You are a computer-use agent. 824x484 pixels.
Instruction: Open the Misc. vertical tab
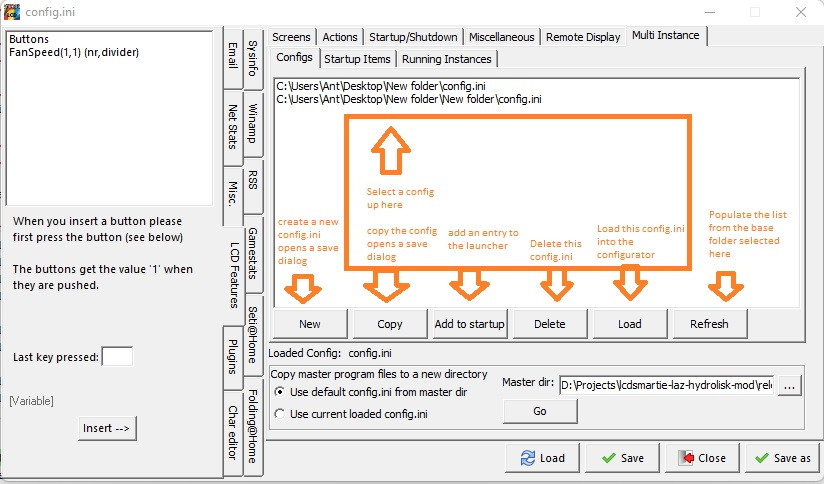point(233,195)
